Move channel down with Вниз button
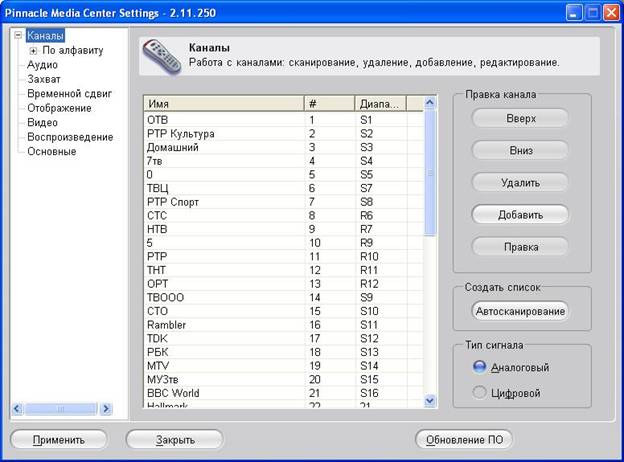624x462 pixels. coord(521,150)
